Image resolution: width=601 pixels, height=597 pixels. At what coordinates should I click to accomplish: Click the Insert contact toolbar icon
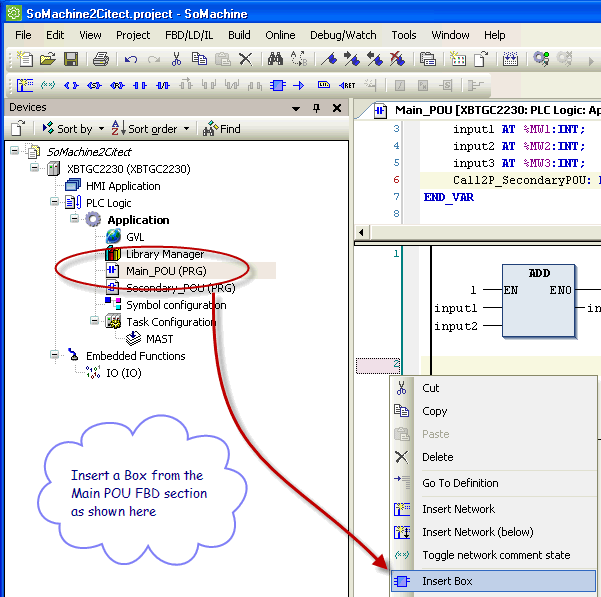tap(140, 85)
